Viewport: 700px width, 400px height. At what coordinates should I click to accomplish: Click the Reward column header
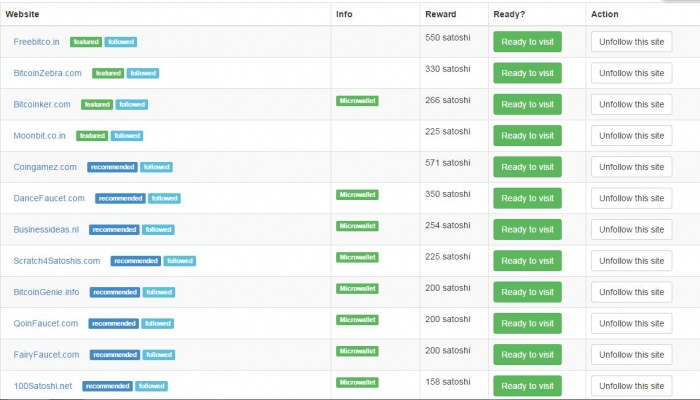pos(440,14)
